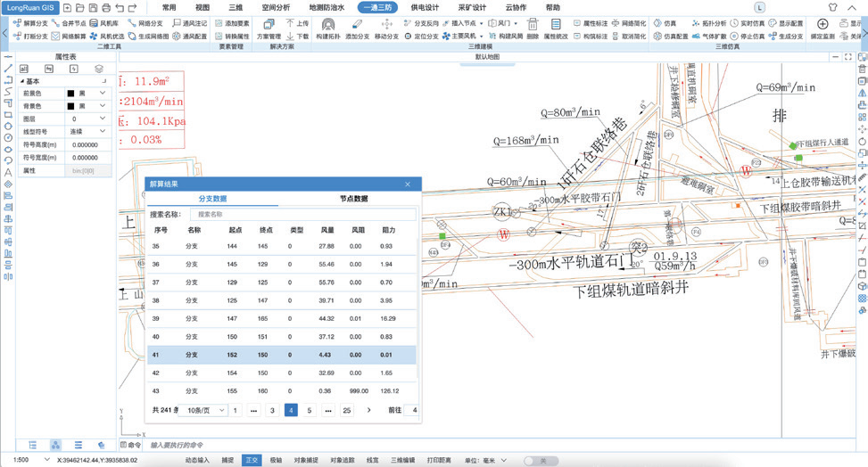Click the 上传 upload button
The height and width of the screenshot is (467, 868).
click(x=297, y=23)
